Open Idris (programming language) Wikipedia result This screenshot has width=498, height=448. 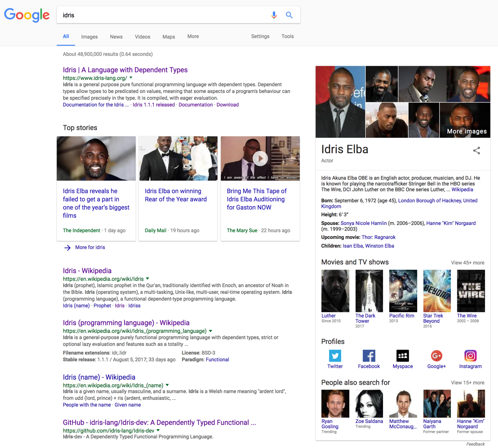(126, 323)
